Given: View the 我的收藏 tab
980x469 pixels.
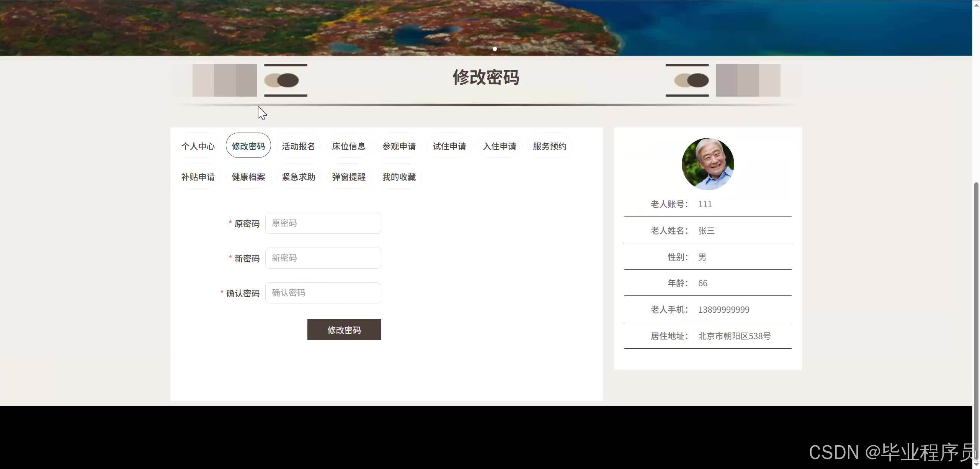Looking at the screenshot, I should 399,177.
